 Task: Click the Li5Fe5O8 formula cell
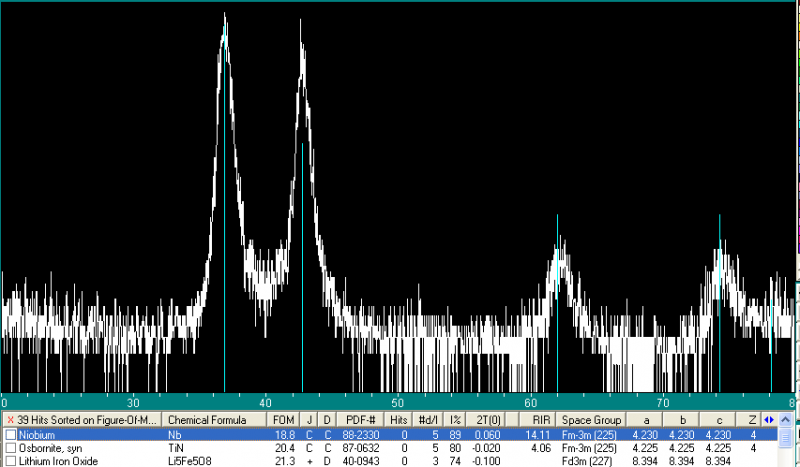[x=189, y=461]
